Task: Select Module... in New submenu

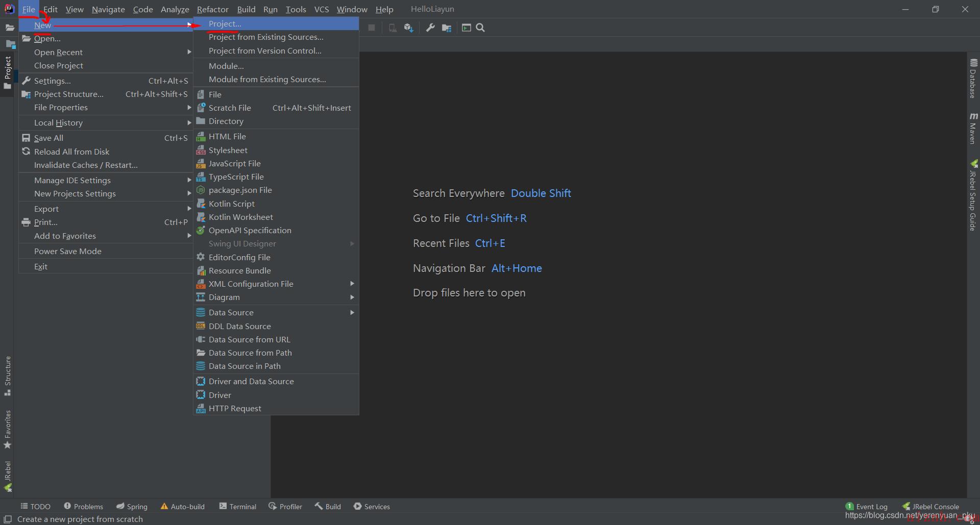Action: [276, 66]
